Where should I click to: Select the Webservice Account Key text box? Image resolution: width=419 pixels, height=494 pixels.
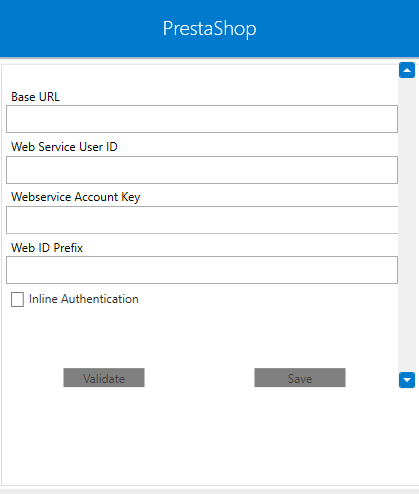point(202,220)
